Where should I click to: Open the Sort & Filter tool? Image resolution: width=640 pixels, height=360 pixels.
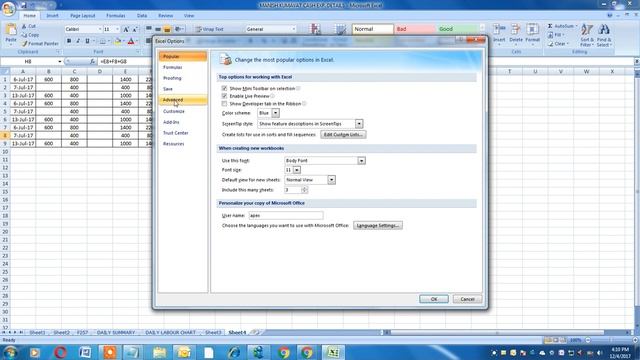587,34
